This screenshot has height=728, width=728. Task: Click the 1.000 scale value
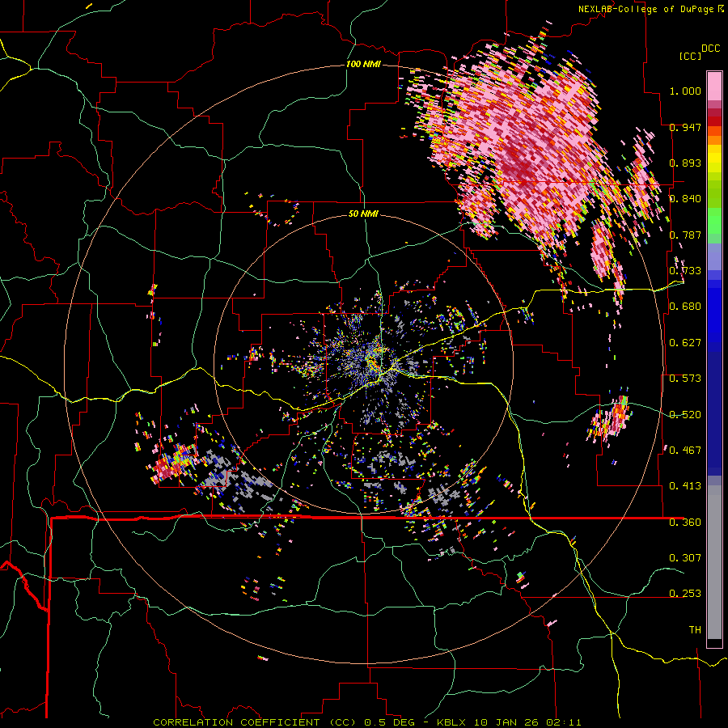coord(685,91)
